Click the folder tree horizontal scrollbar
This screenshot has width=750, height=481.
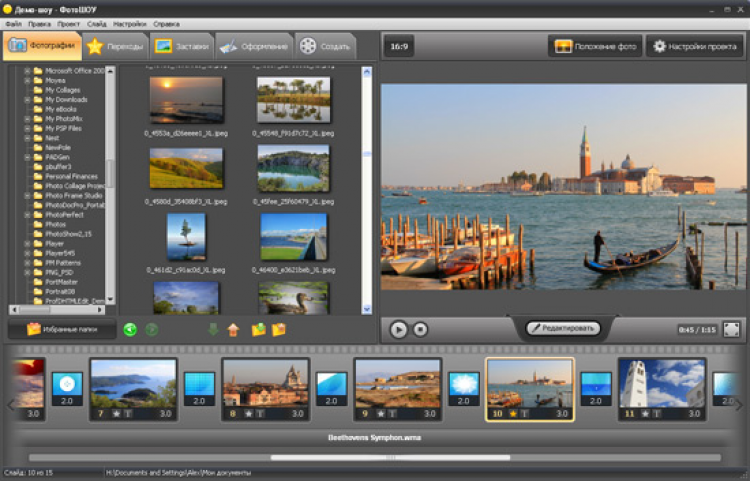(x=56, y=309)
